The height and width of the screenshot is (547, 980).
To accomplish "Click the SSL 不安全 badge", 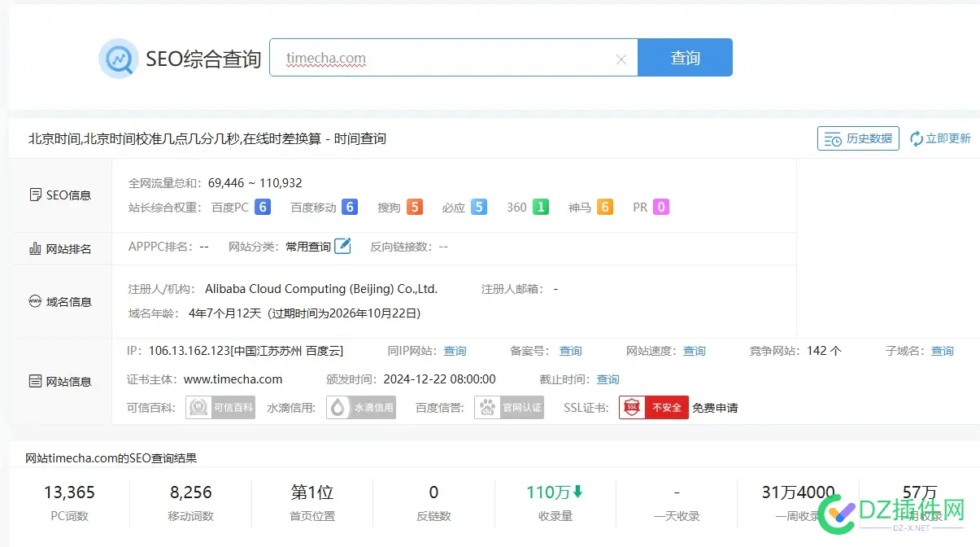I will pyautogui.click(x=654, y=407).
